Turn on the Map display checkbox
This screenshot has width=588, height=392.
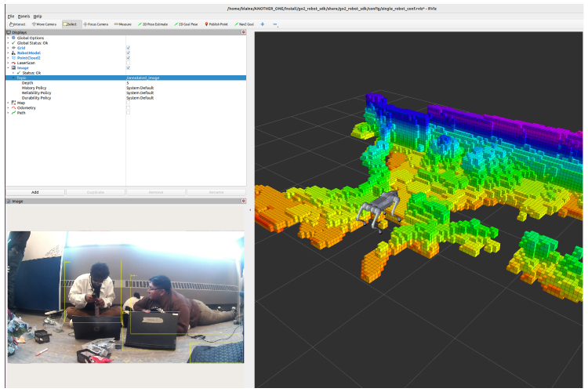click(x=129, y=103)
